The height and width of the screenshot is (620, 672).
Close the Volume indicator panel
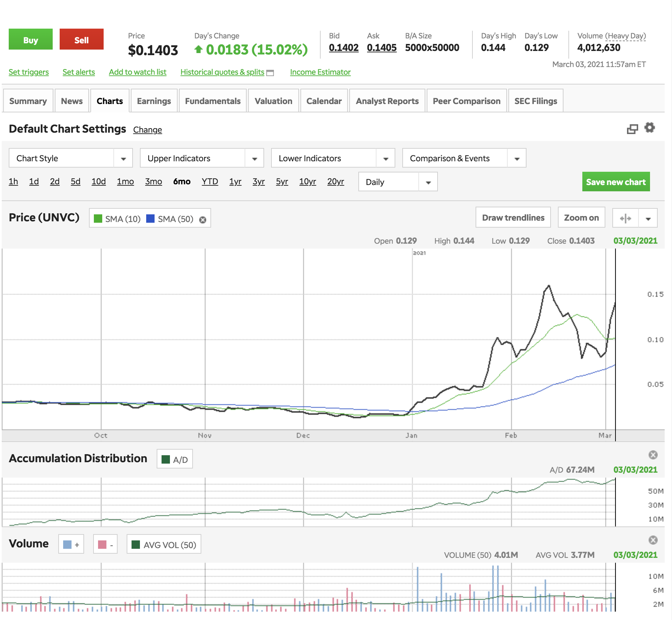(653, 540)
